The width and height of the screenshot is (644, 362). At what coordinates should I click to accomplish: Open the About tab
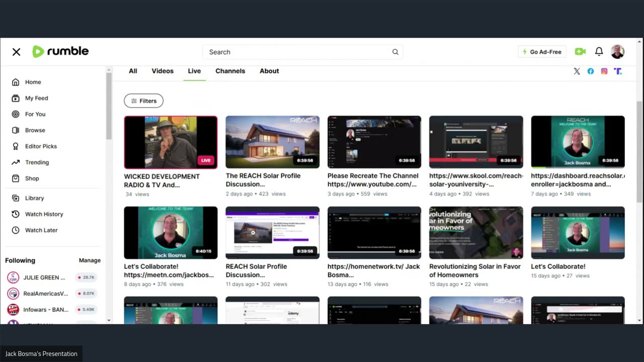[x=269, y=71]
